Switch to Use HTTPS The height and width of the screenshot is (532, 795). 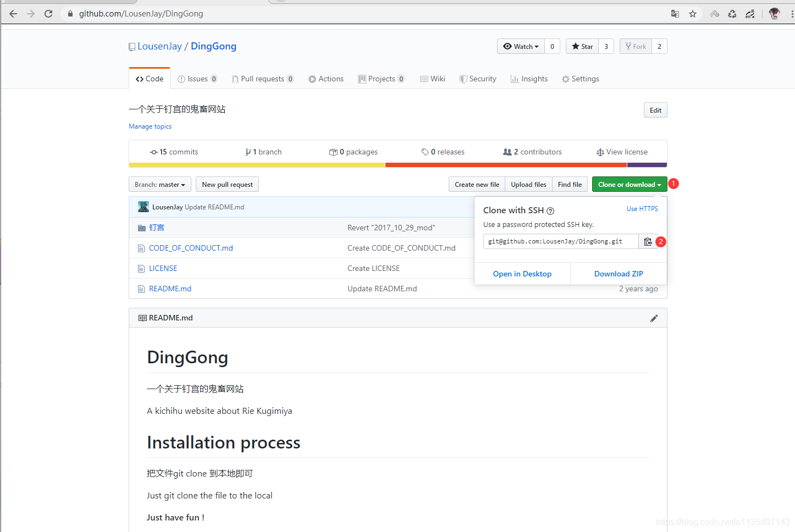point(642,209)
